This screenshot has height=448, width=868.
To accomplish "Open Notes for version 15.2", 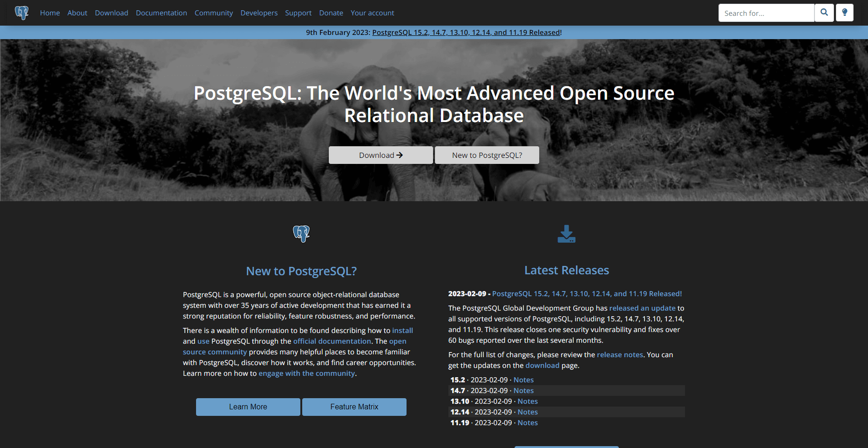I will click(x=523, y=380).
